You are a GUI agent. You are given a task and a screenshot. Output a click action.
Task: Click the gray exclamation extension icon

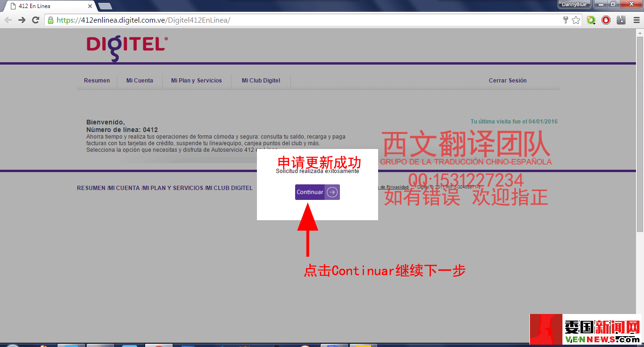coord(621,20)
